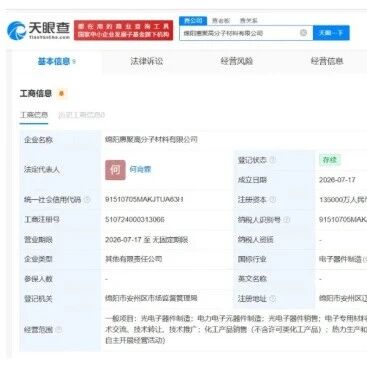The image size is (367, 367).
Task: Click the 成立日期 value 2026-07-17
Action: (x=337, y=180)
